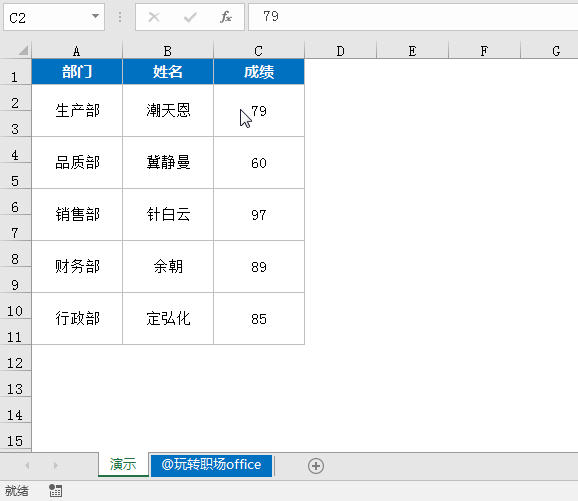Switch to the @玩转职场office sheet tab
578x501 pixels.
pos(211,465)
